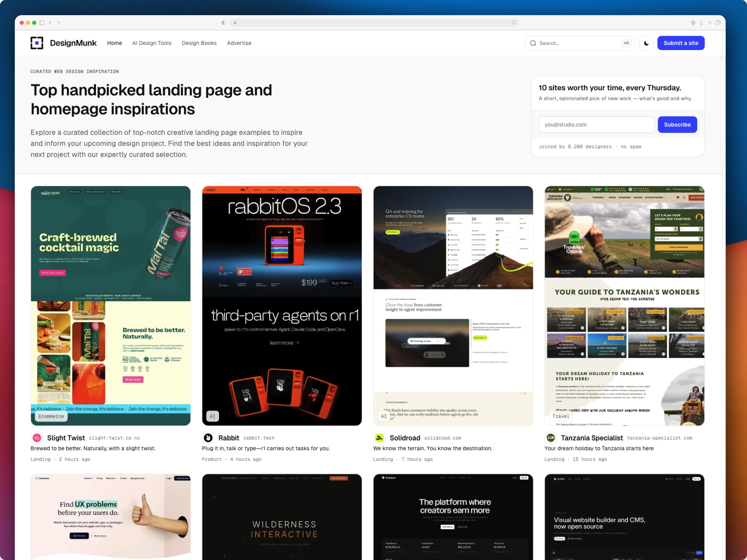Open a new tab with the plus icon

click(x=709, y=23)
